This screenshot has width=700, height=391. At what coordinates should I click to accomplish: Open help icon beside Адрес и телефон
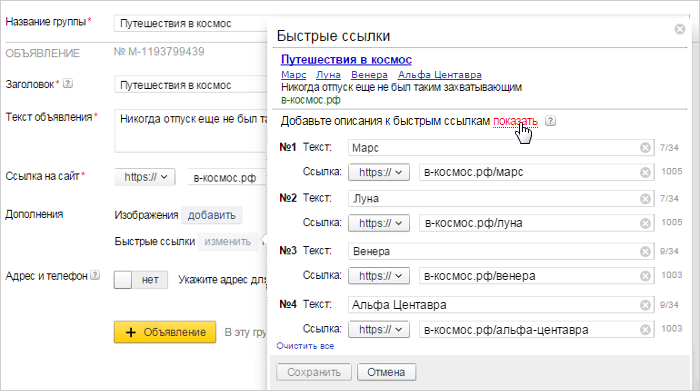(95, 275)
